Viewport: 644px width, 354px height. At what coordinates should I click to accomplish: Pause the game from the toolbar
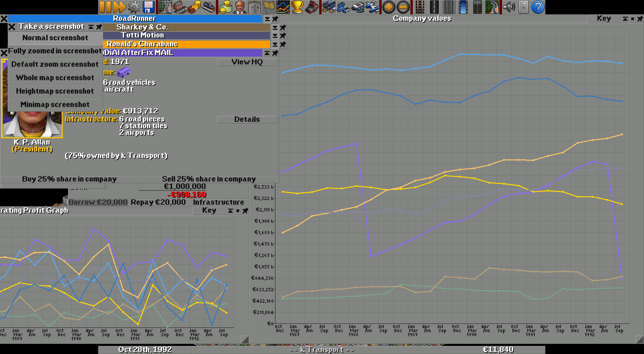105,7
